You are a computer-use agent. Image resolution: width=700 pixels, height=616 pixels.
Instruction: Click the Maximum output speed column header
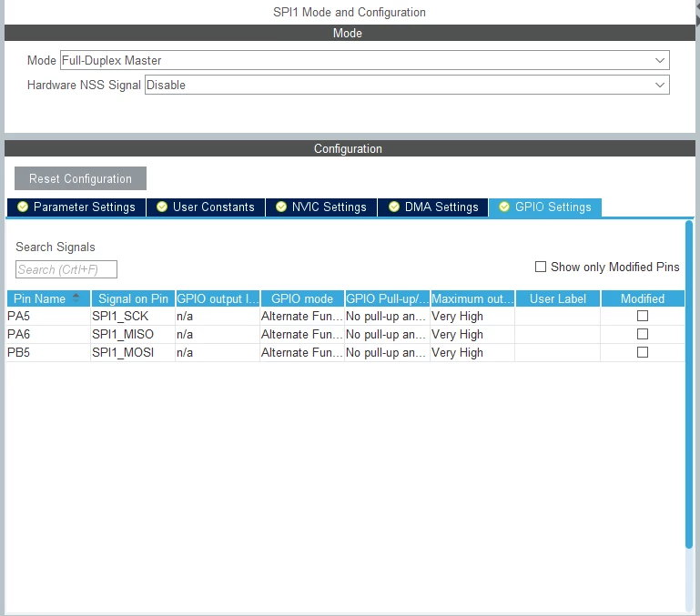(472, 298)
